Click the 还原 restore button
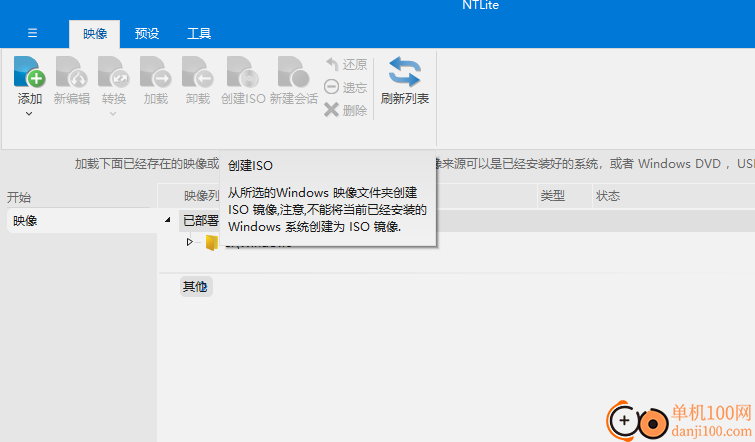The image size is (755, 442). click(x=346, y=64)
